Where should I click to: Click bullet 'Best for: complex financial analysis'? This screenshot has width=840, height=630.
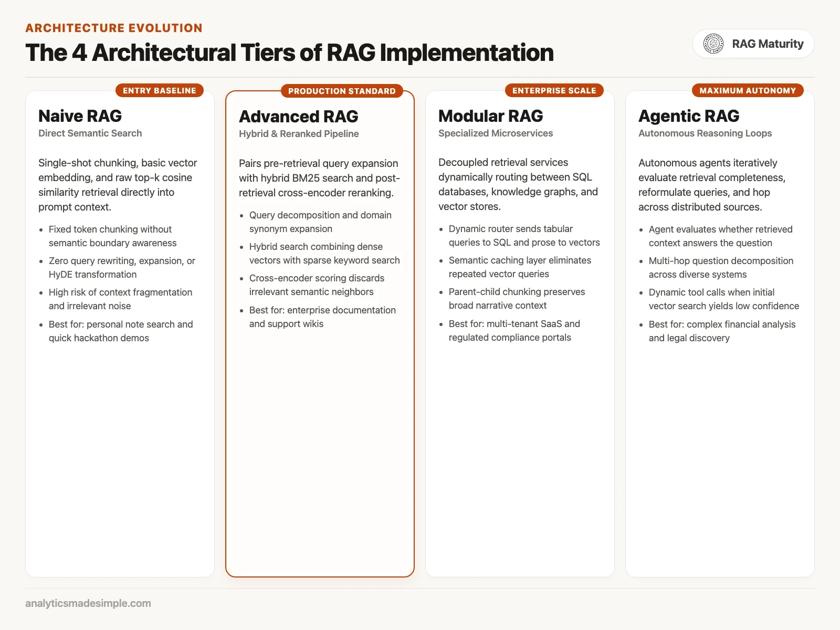tap(722, 331)
